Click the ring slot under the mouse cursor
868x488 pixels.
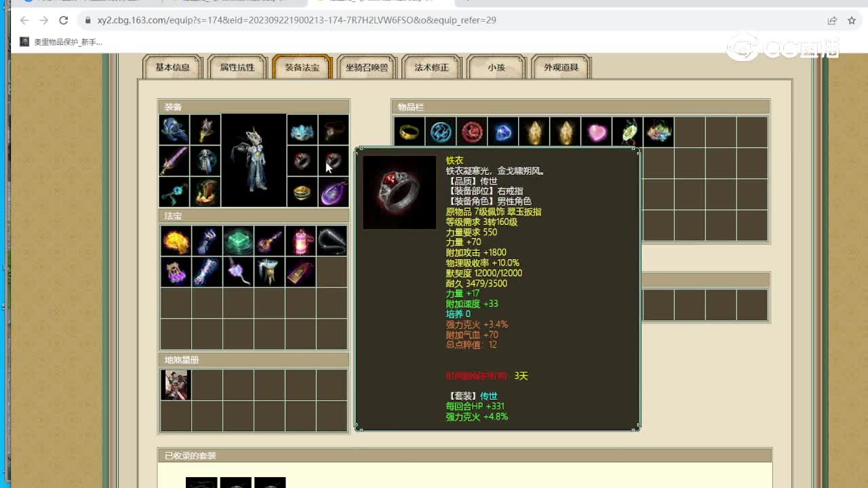[334, 161]
